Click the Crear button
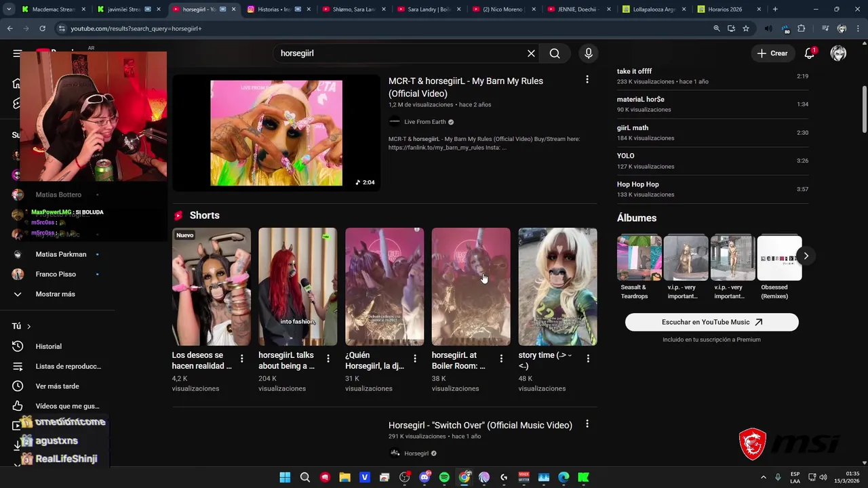This screenshot has height=488, width=868. pos(772,54)
